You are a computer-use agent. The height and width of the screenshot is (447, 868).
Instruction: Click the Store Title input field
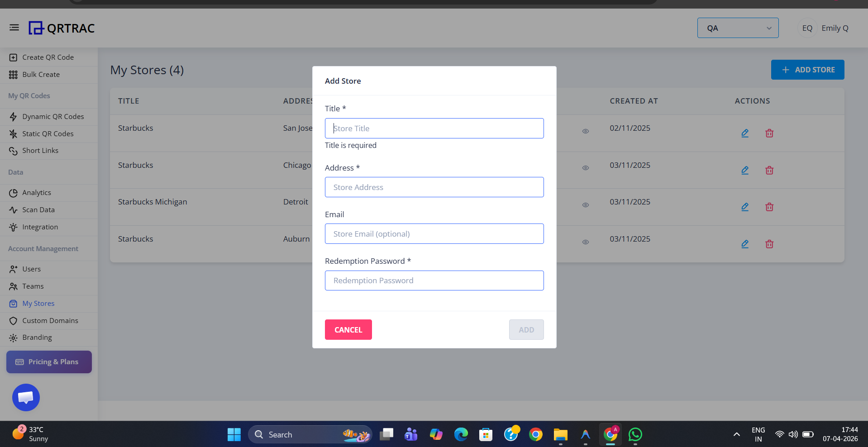[x=434, y=128]
